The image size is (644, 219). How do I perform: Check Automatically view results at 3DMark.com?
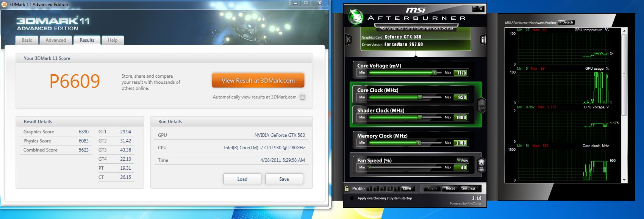[302, 97]
